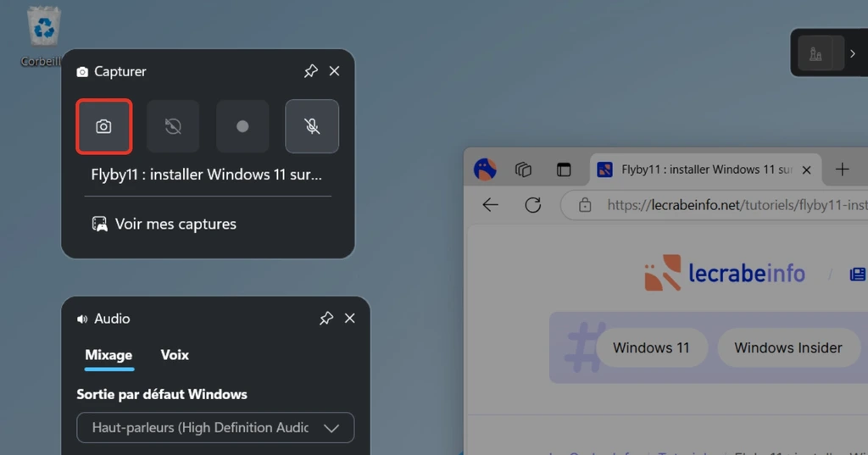Open a new tab in Edge
Image resolution: width=868 pixels, height=455 pixels.
(x=842, y=169)
